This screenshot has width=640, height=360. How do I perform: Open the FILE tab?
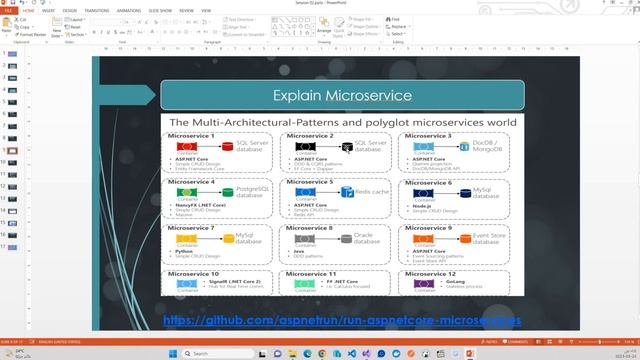click(9, 11)
